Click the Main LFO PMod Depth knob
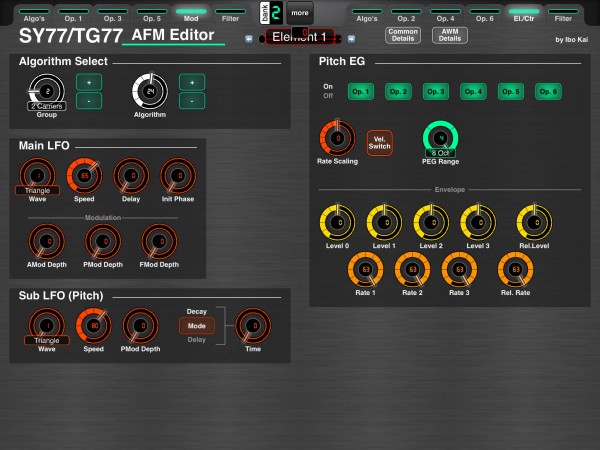The height and width of the screenshot is (450, 600). point(103,241)
